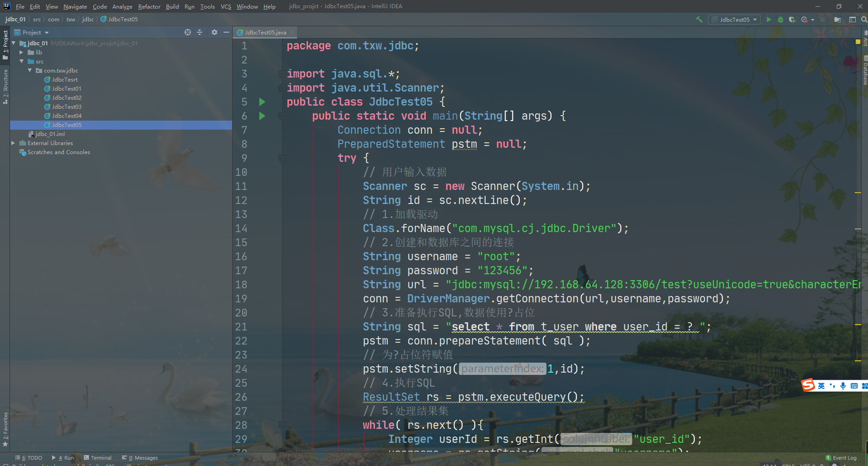
Task: Open the Ant tool window sidebar
Action: point(865,39)
